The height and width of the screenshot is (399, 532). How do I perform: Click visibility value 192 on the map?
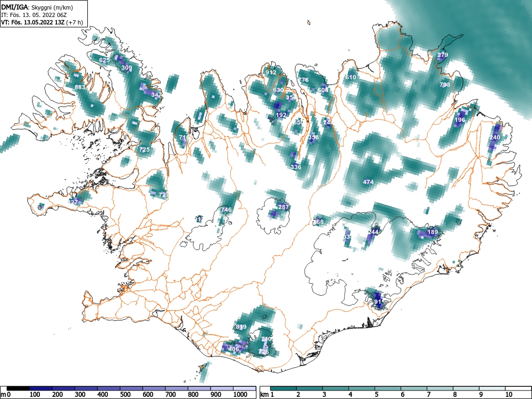[x=281, y=115]
